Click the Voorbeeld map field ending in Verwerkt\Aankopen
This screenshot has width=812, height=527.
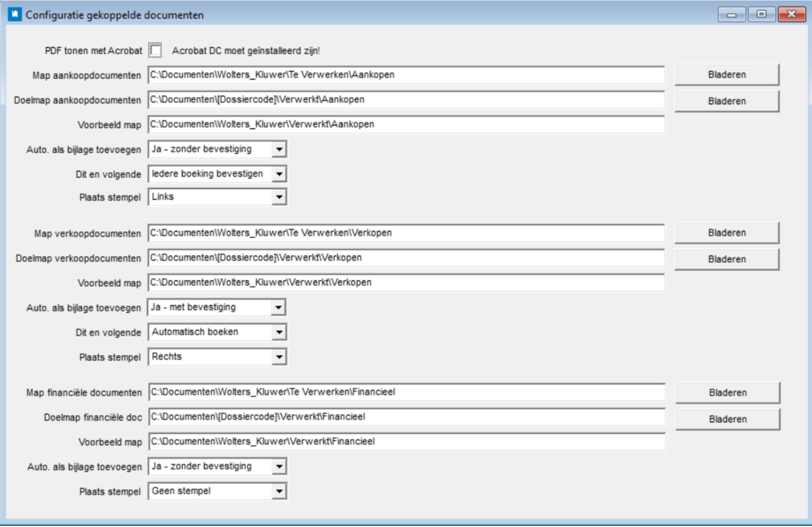coord(406,125)
